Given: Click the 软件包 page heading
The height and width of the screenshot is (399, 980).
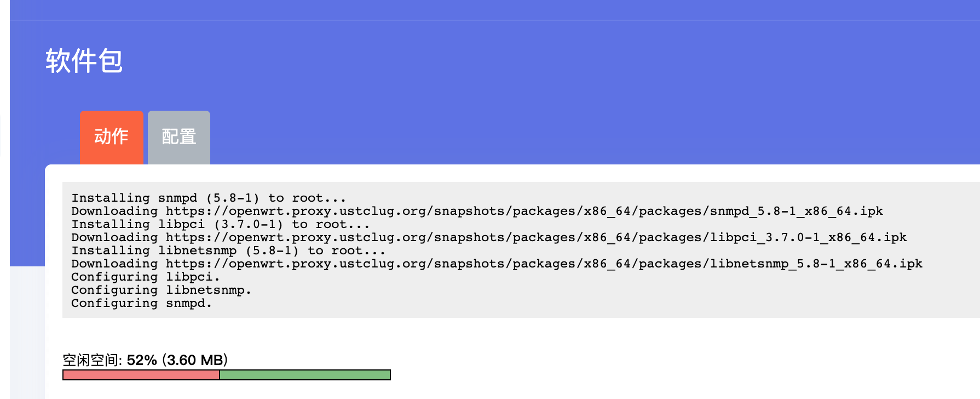Looking at the screenshot, I should pyautogui.click(x=84, y=61).
